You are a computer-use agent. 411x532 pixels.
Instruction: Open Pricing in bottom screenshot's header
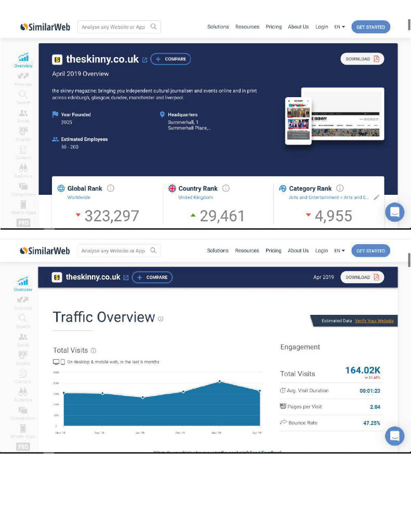point(273,251)
